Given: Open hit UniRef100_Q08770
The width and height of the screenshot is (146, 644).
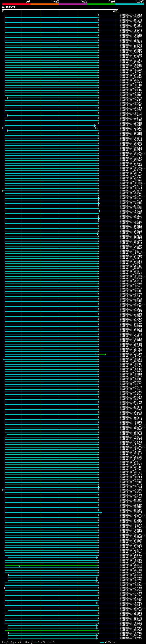Looking at the screenshot, I should [x=131, y=37].
